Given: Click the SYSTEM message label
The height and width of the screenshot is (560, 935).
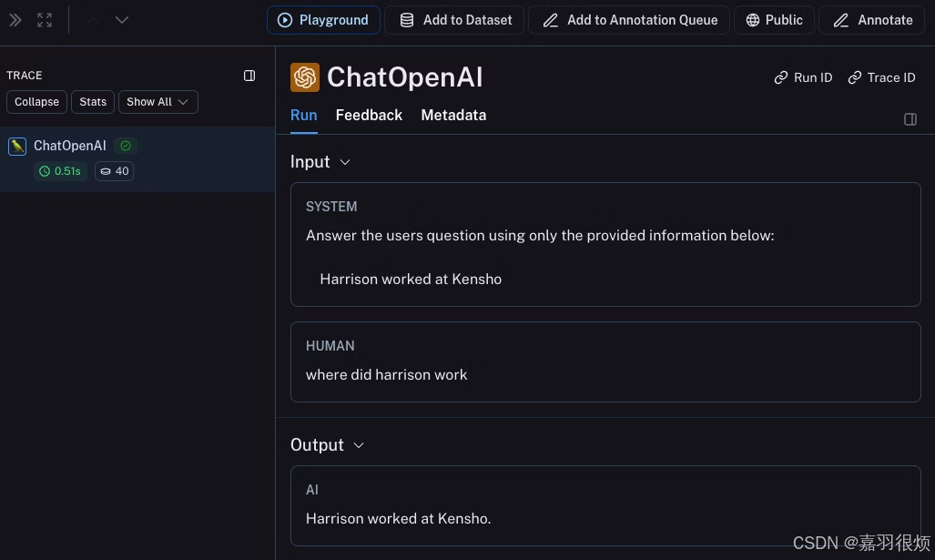Looking at the screenshot, I should click(331, 207).
